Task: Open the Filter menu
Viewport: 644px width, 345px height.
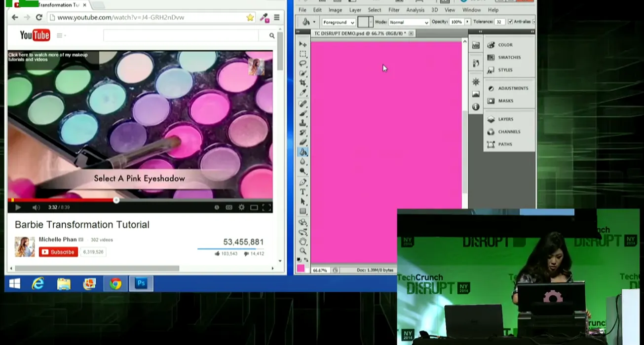Action: coord(394,10)
